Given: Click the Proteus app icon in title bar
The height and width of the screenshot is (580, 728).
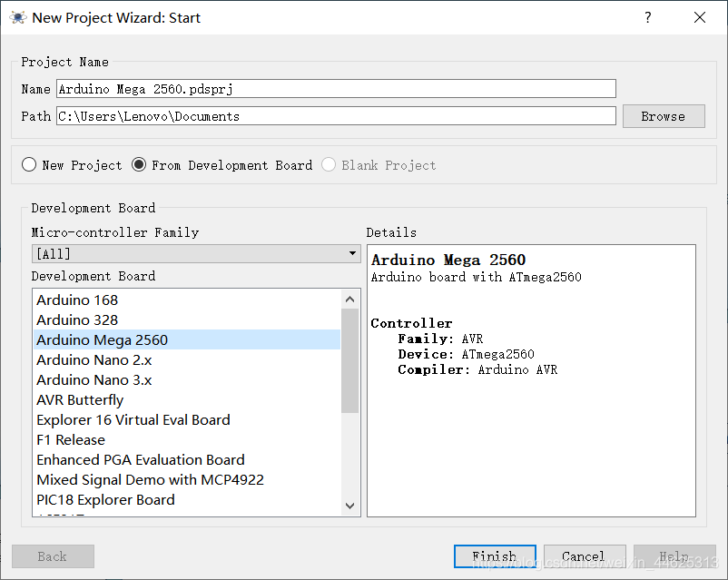Looking at the screenshot, I should point(17,17).
